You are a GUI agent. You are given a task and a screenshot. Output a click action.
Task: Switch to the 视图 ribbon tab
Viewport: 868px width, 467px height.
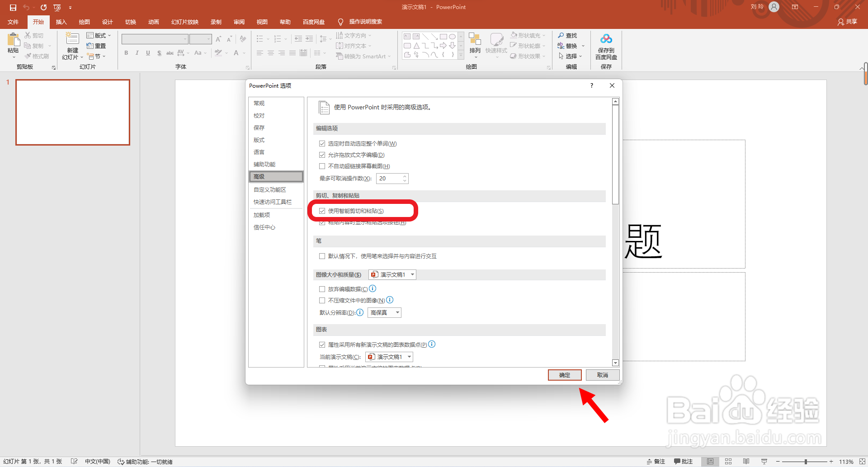262,22
